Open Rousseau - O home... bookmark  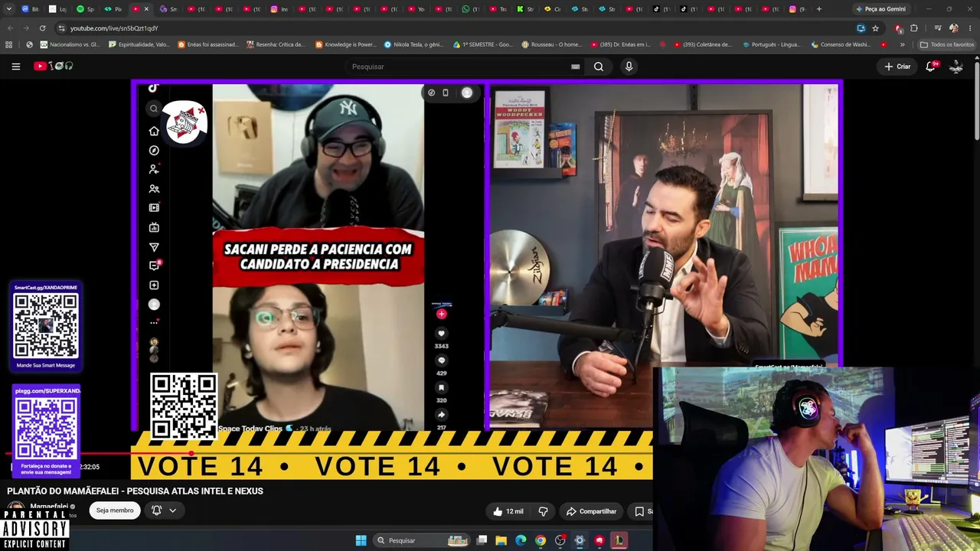552,44
